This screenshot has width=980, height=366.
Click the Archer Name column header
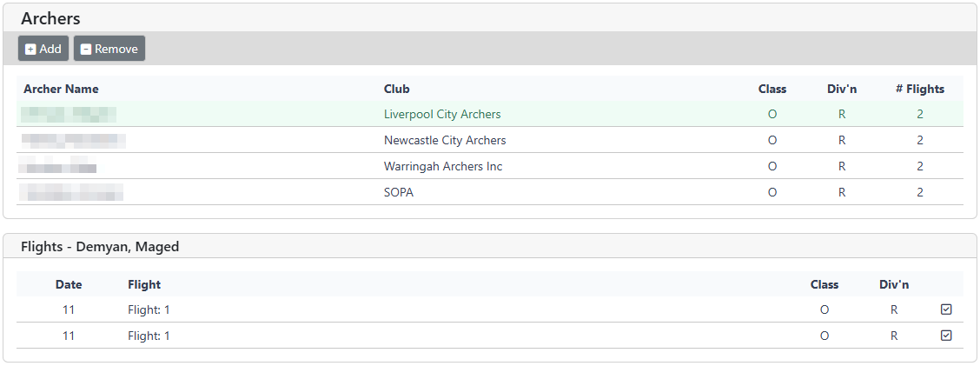click(x=61, y=89)
